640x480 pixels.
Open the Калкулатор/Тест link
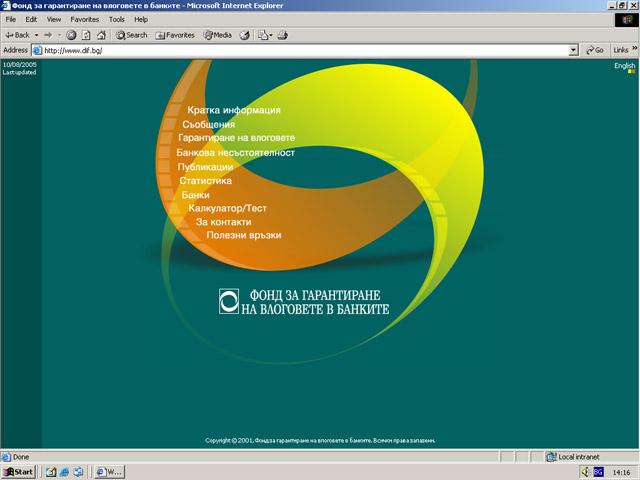coord(227,208)
